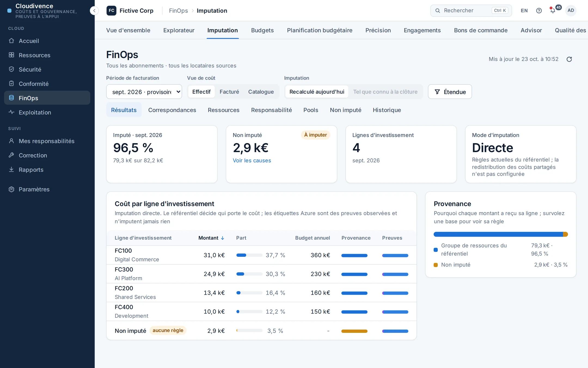
Task: Click the Ressources grid icon
Action: [x=11, y=55]
